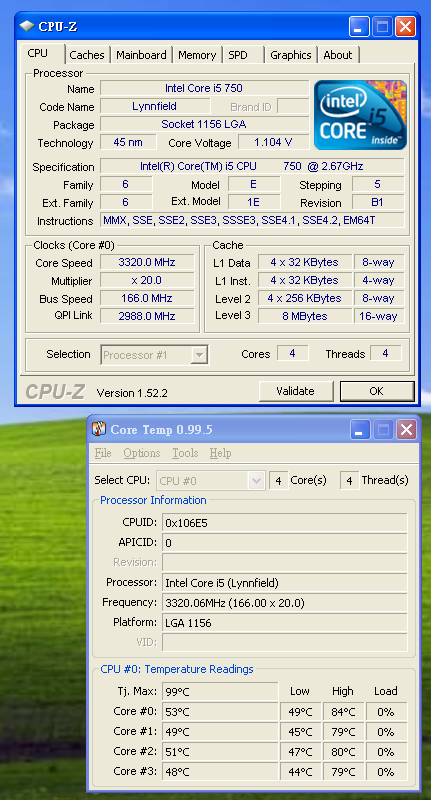Click the Ext. Model value '1E'
Viewport: 431px width, 800px height.
point(253,202)
